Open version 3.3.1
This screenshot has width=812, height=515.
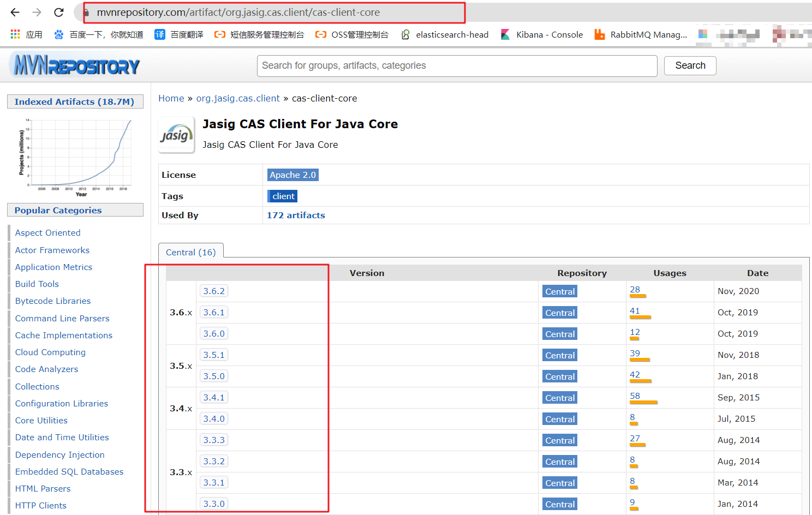[x=214, y=482]
